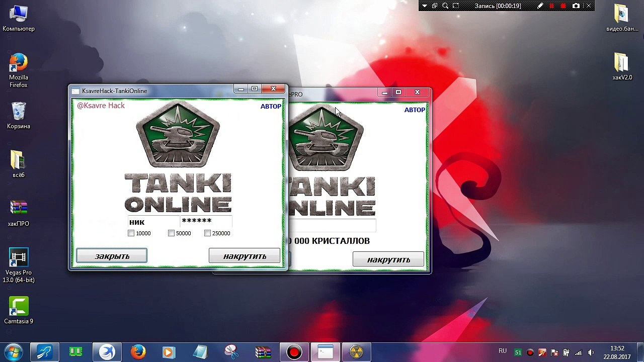The height and width of the screenshot is (362, 644).
Task: Click the green 51 tray icon
Action: pos(518,353)
